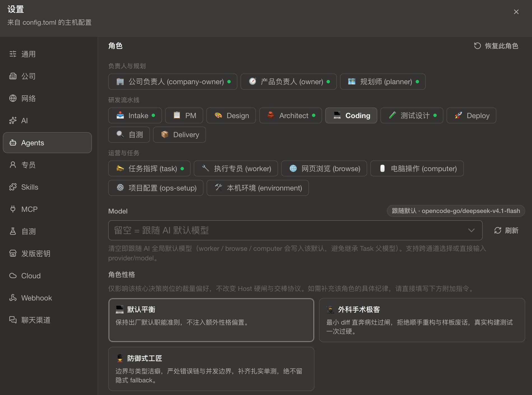Screen dimensions: 532x395
Task: Click the 自测 magnifier icon in roles
Action: pyautogui.click(x=120, y=134)
